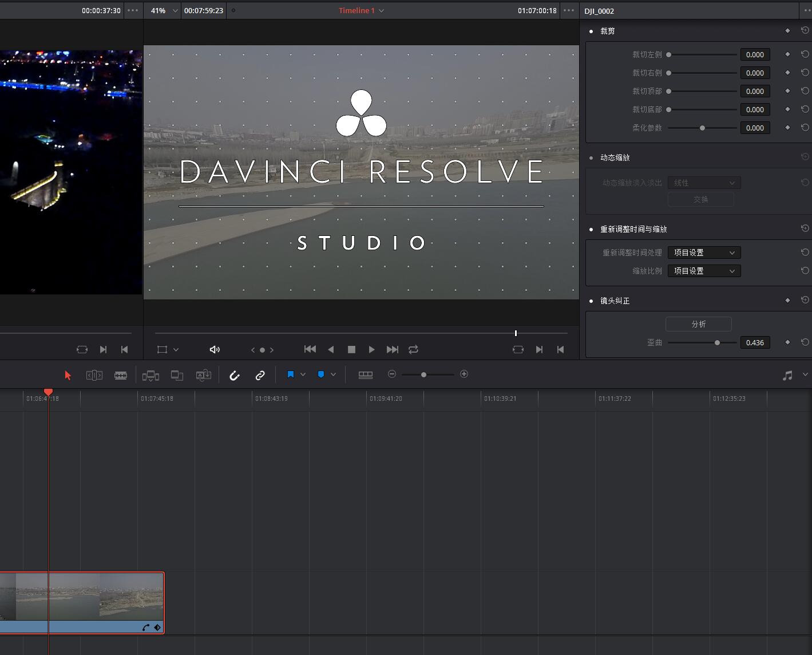
Task: Click the Replace clip icon
Action: pos(203,375)
